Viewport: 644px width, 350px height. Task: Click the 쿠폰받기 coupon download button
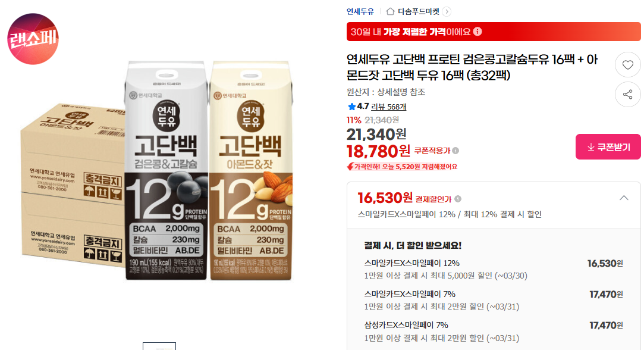pyautogui.click(x=608, y=147)
